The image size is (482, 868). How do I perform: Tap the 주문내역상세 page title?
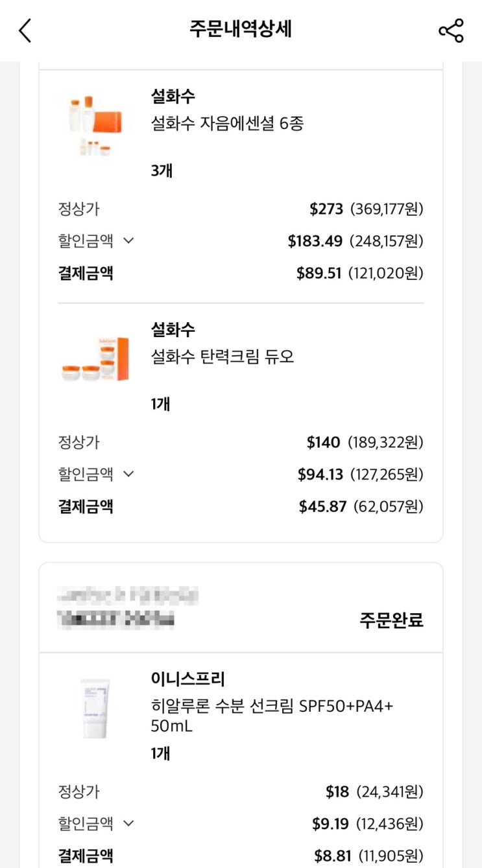(x=241, y=29)
